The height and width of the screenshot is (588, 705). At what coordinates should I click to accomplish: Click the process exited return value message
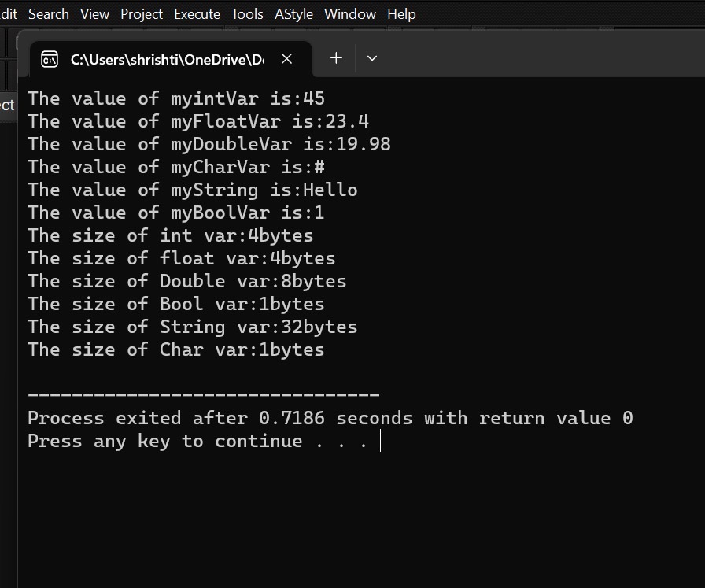(x=329, y=418)
